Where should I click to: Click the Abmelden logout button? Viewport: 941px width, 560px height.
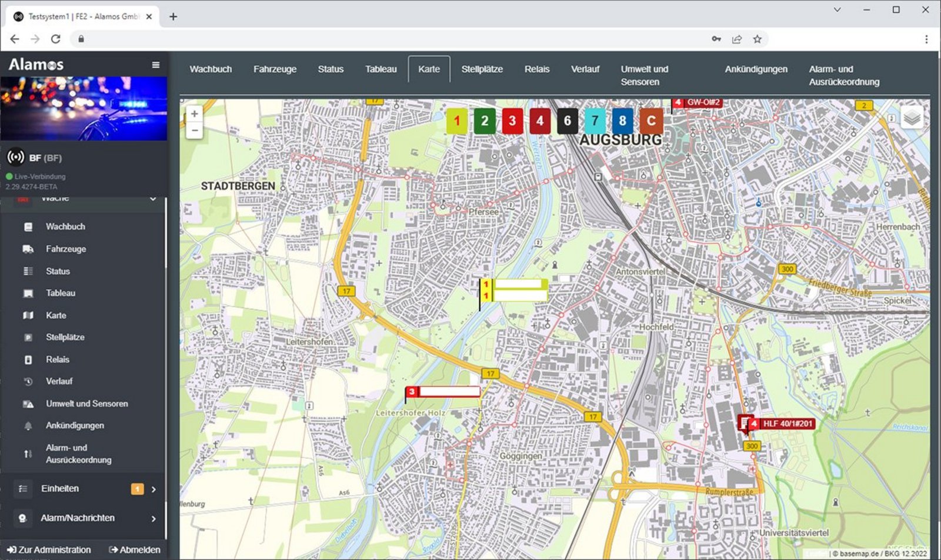[135, 550]
